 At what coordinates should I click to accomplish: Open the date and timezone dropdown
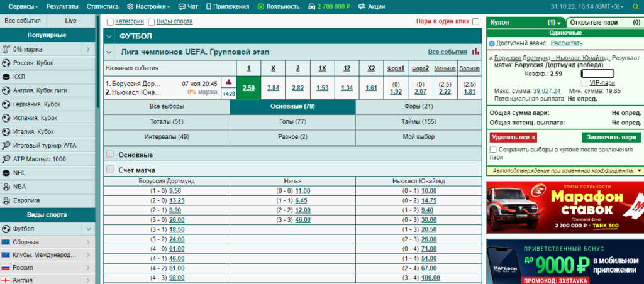(587, 6)
